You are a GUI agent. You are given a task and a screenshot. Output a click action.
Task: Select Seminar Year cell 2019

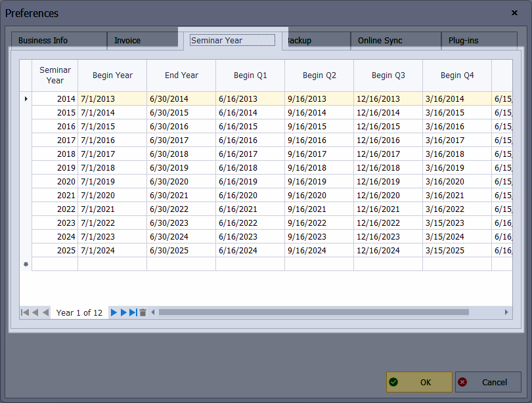(55, 168)
